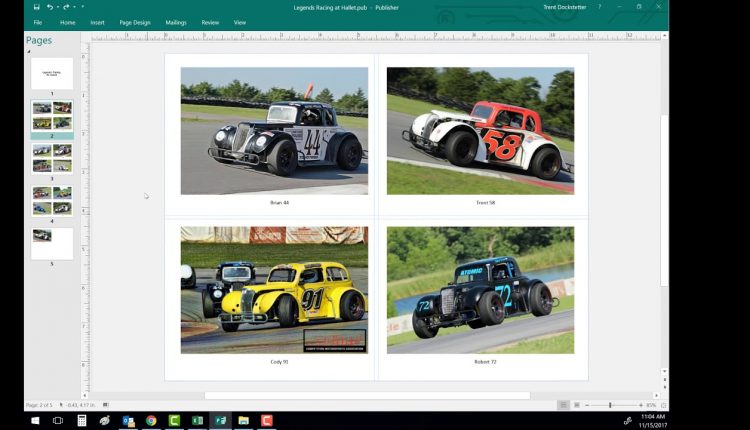Switch to the Home ribbon tab
750x430 pixels.
pos(67,22)
